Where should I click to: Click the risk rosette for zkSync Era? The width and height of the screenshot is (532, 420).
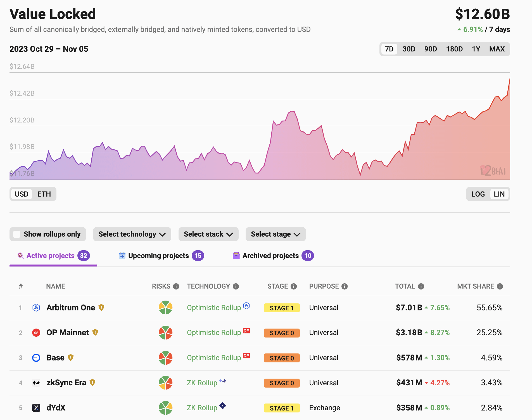coord(165,383)
